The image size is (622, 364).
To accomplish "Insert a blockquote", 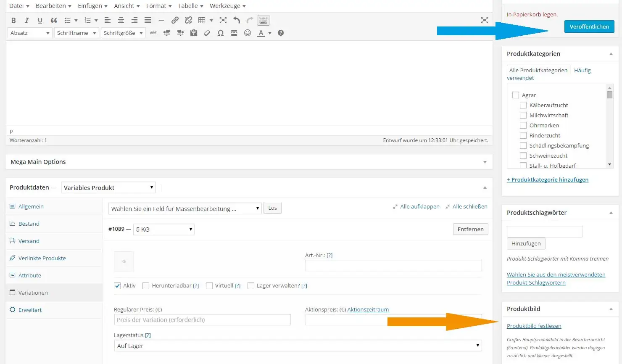I will click(x=53, y=20).
